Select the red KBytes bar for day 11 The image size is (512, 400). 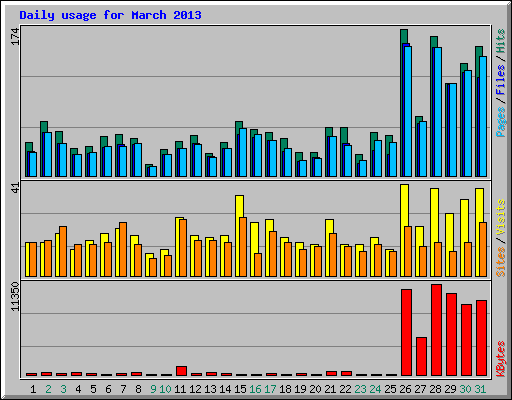pos(181,371)
